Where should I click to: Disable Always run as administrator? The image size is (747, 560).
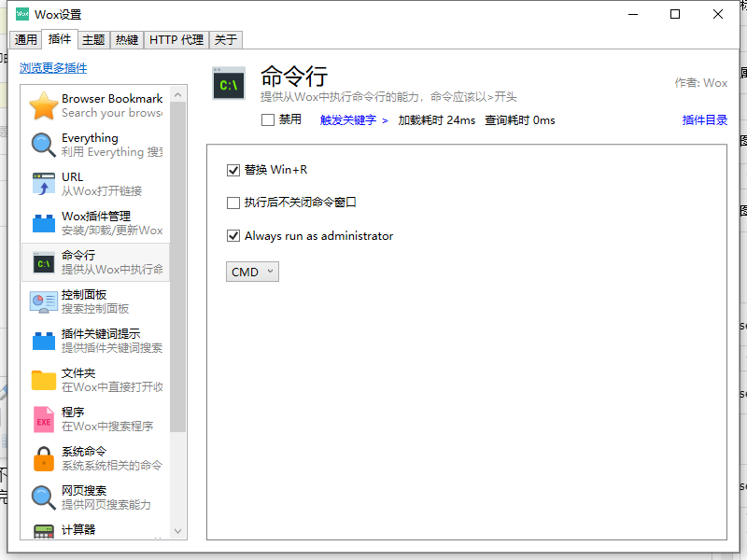pyautogui.click(x=233, y=235)
